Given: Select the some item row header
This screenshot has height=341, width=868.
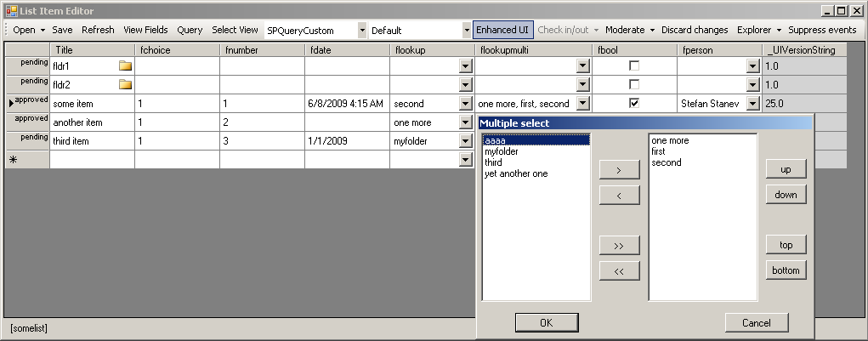Looking at the screenshot, I should pyautogui.click(x=28, y=104).
